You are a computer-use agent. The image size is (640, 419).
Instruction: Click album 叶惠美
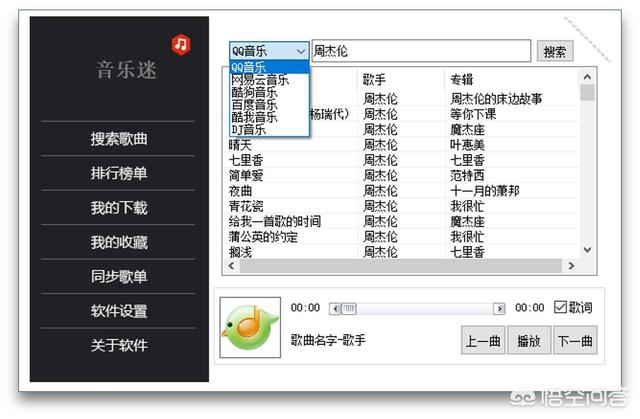pos(467,145)
